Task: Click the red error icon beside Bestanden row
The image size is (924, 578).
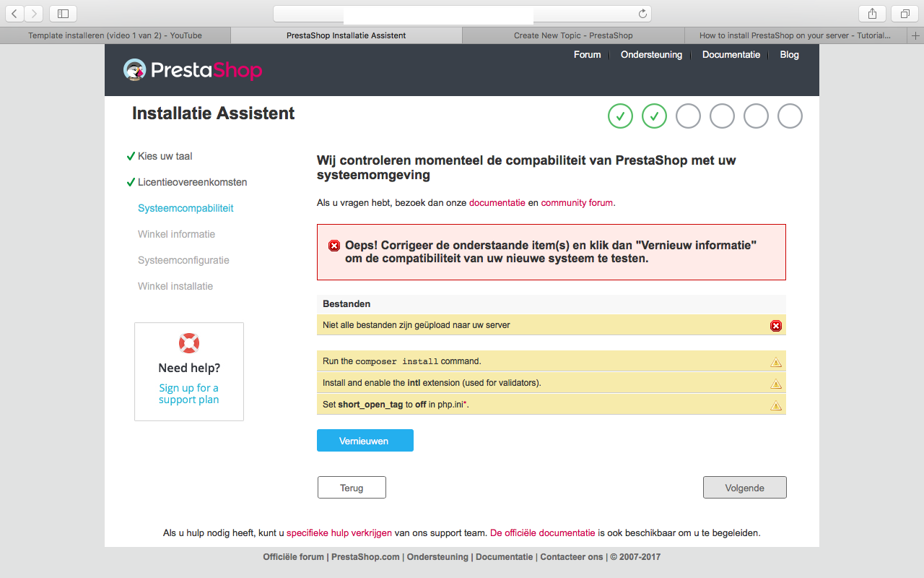Action: point(776,326)
